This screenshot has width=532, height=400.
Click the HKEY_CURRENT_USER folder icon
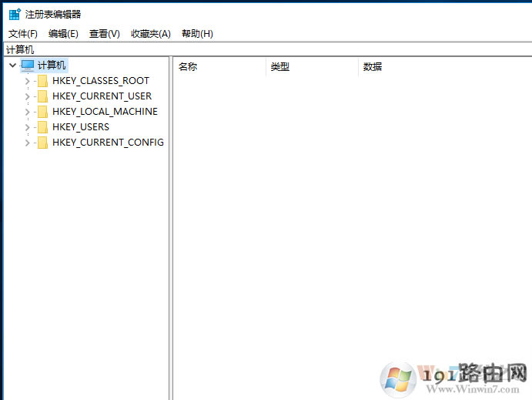(42, 96)
